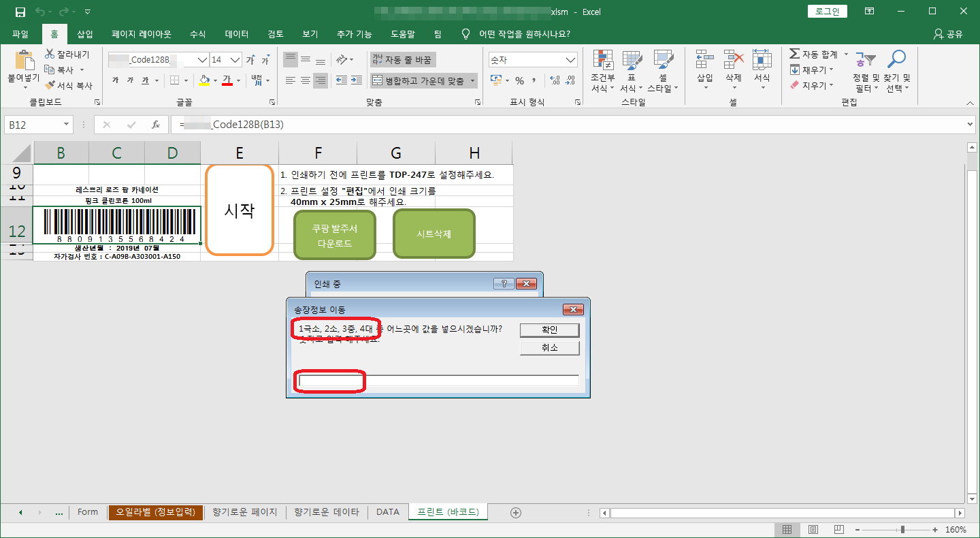This screenshot has height=538, width=980.
Task: Expand the number format dropdown (숫자)
Action: pyautogui.click(x=570, y=60)
